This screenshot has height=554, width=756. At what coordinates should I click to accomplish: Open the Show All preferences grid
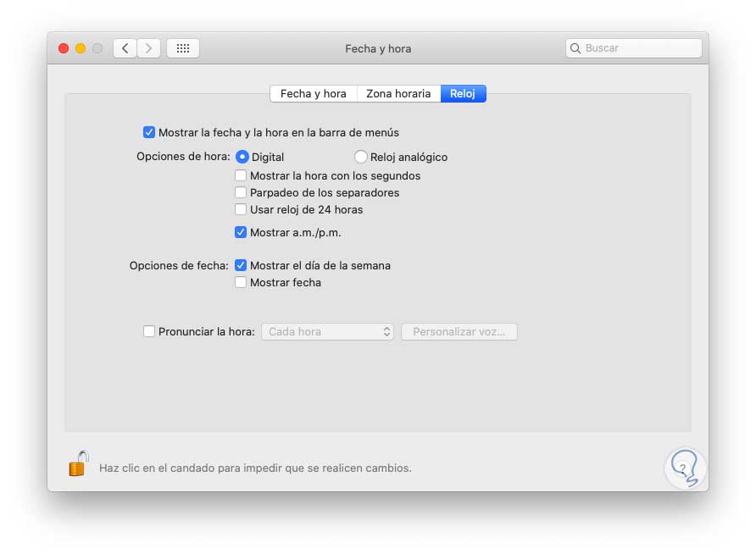pyautogui.click(x=182, y=48)
